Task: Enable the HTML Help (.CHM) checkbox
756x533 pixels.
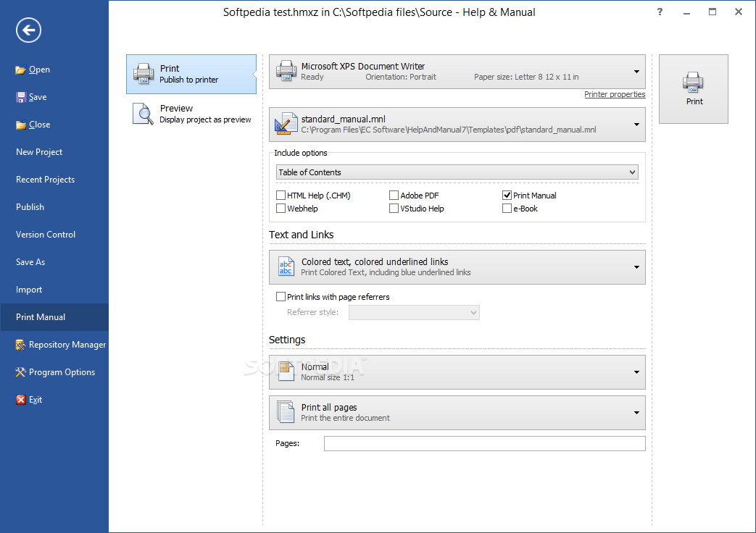Action: click(281, 196)
